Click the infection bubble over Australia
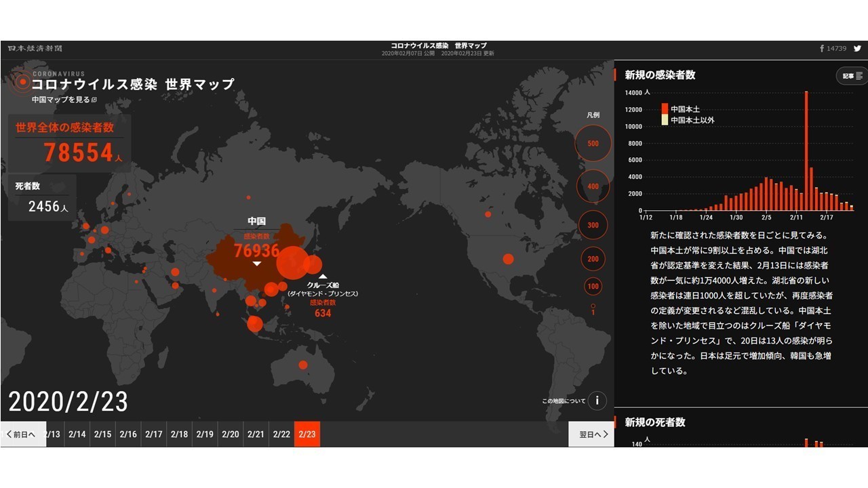 coord(303,365)
